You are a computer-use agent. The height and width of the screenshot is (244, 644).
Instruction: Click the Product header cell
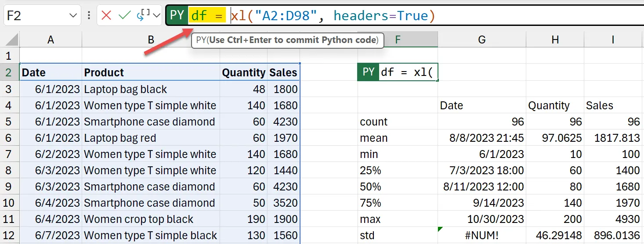click(x=151, y=72)
